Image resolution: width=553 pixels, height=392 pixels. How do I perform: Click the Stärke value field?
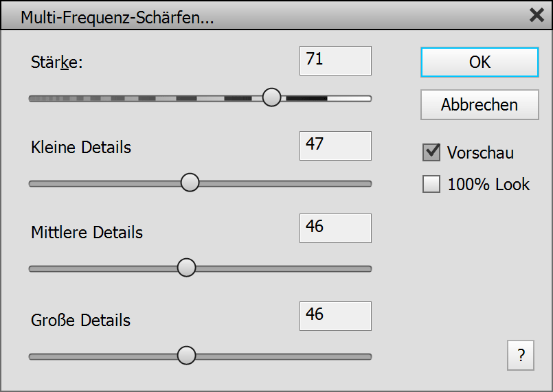click(335, 60)
